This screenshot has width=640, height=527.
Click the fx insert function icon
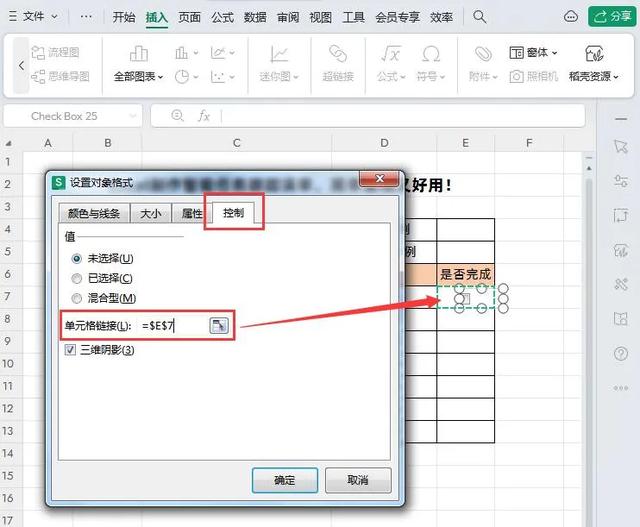pyautogui.click(x=204, y=116)
